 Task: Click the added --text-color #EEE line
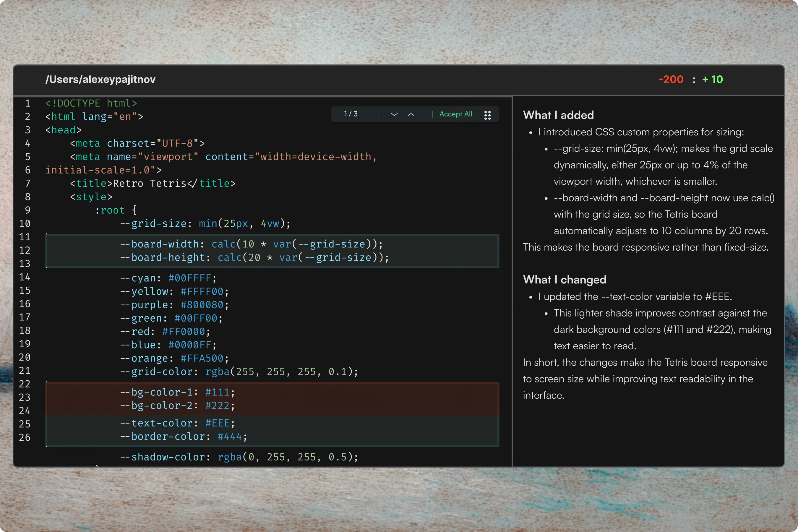coord(177,423)
